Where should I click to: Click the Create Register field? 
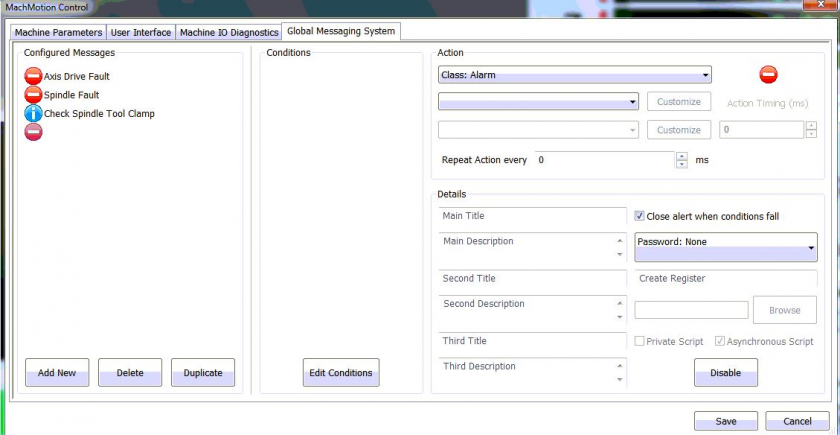(726, 279)
